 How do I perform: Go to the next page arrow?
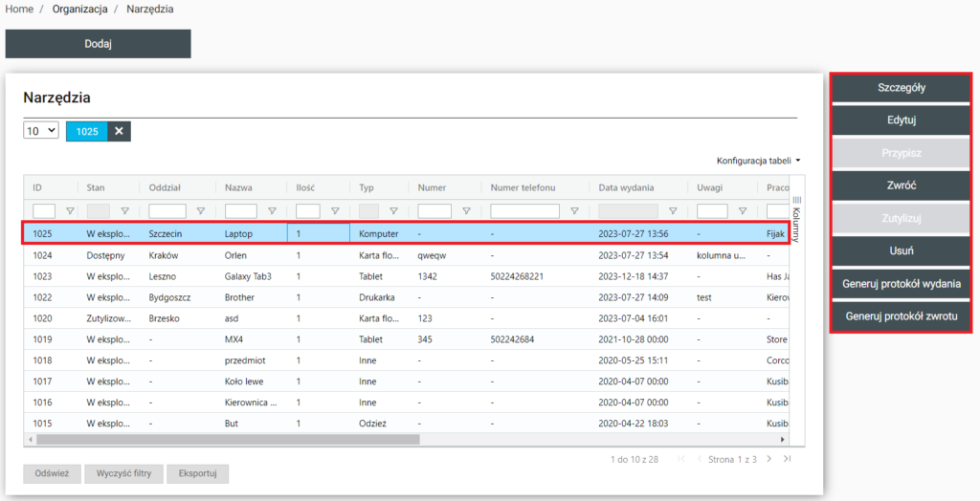[768, 460]
